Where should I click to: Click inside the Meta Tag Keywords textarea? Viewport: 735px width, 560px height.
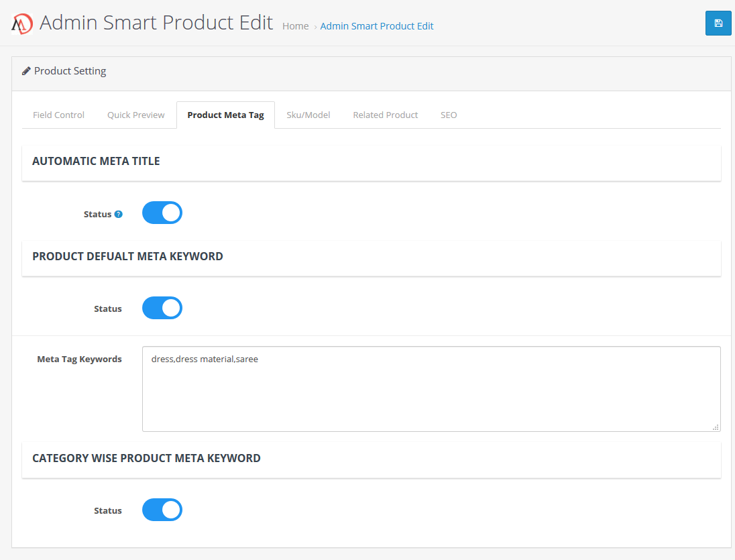coord(431,389)
